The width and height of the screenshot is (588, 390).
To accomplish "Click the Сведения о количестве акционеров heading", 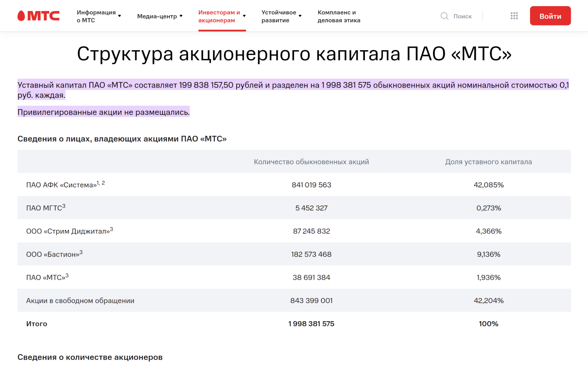I will pyautogui.click(x=90, y=357).
